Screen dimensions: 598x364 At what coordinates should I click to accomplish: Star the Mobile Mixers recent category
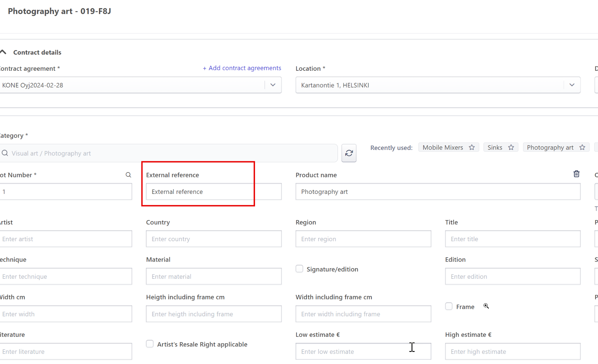472,147
